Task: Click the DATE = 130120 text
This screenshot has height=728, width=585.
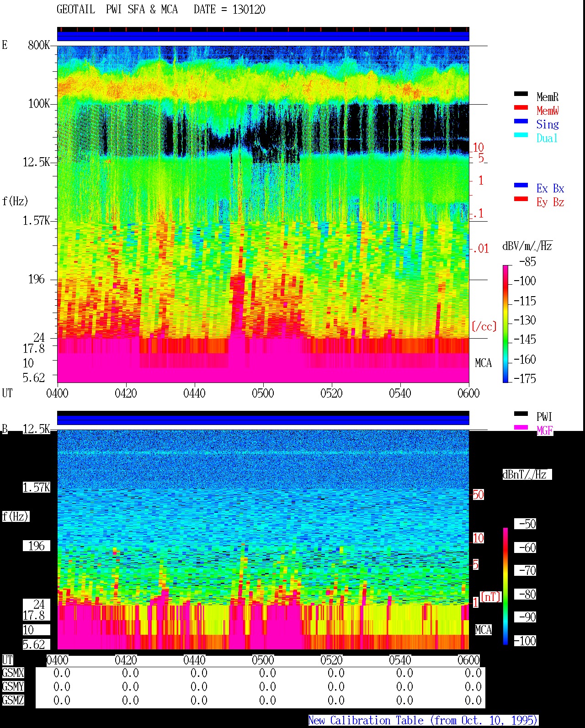Action: point(229,10)
